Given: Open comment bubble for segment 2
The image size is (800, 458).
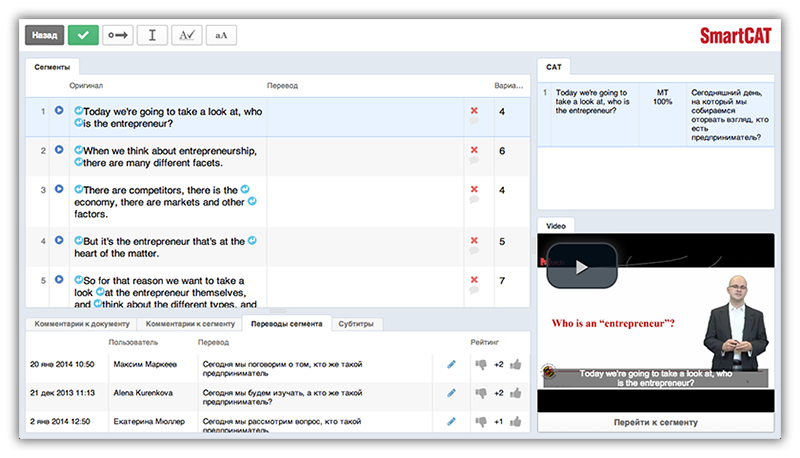Looking at the screenshot, I should pos(474,160).
